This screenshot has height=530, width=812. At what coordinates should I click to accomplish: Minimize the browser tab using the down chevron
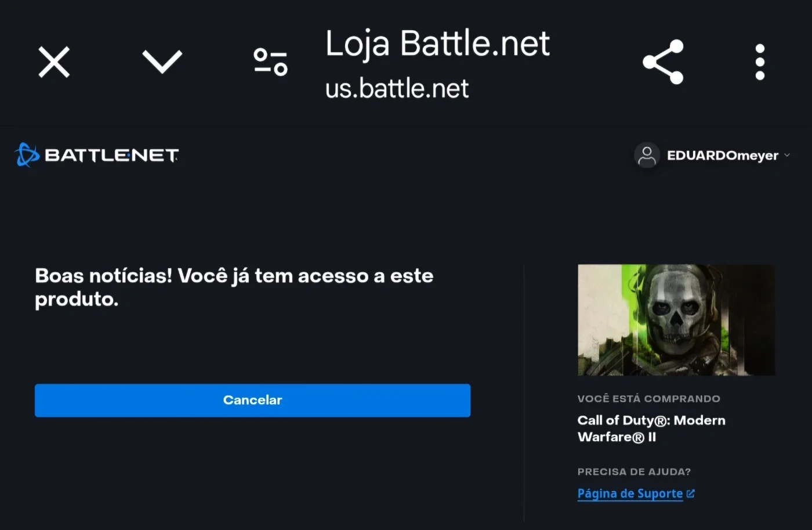[x=162, y=62]
